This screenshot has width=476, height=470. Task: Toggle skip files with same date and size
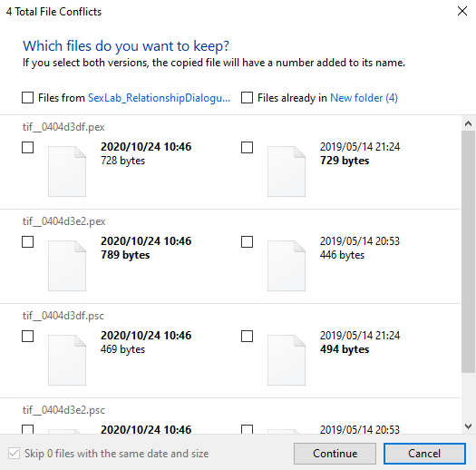coord(14,454)
